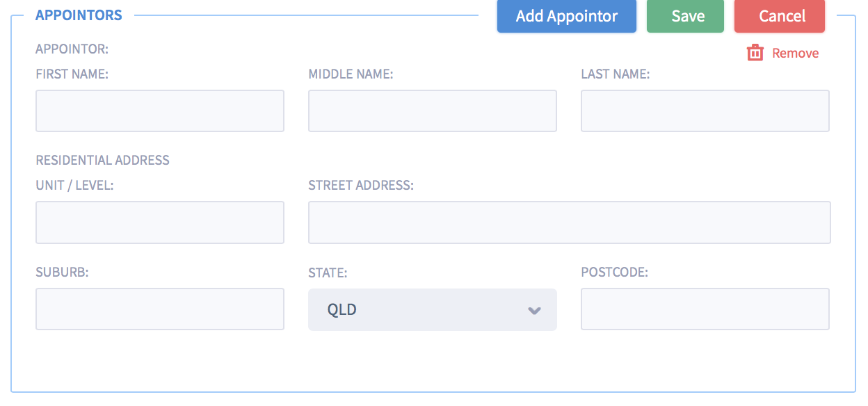This screenshot has width=868, height=406.
Task: Click the APPOINTORS section heading
Action: pyautogui.click(x=79, y=15)
